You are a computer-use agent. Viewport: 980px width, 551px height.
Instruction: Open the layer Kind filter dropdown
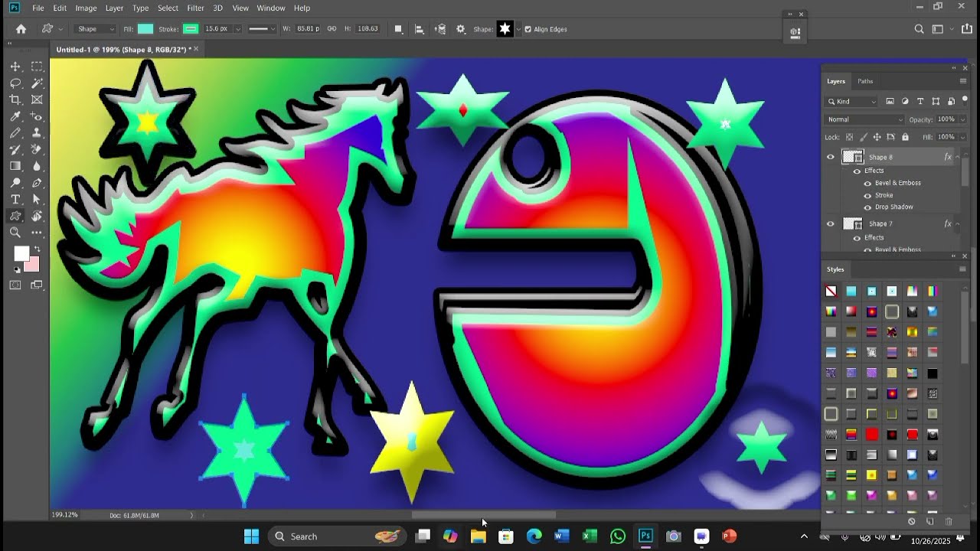point(852,101)
